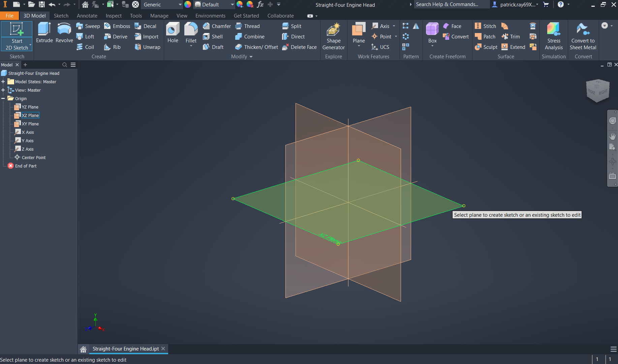The height and width of the screenshot is (364, 618).
Task: Expand the Modify panel dropdown
Action: coord(251,57)
